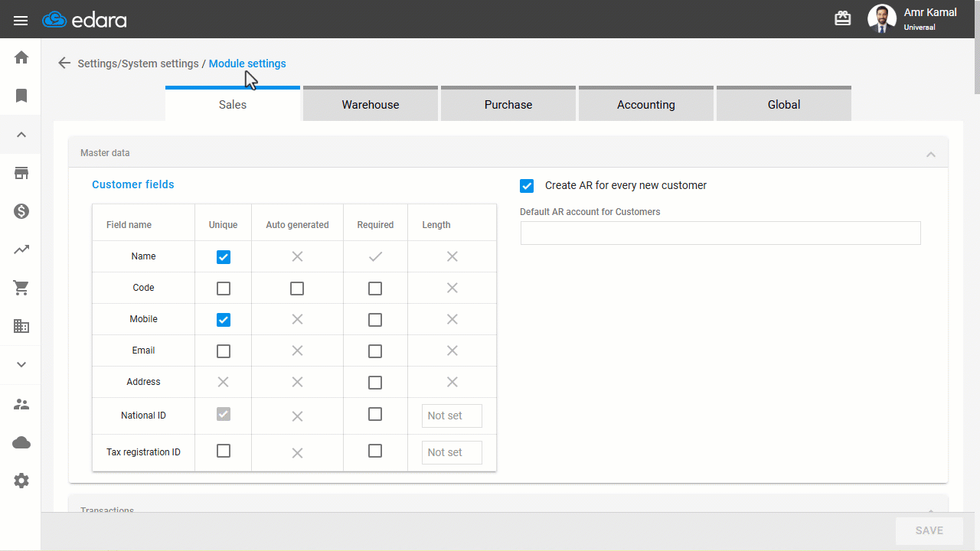Check Required for Address field
The width and height of the screenshot is (980, 551).
(375, 383)
